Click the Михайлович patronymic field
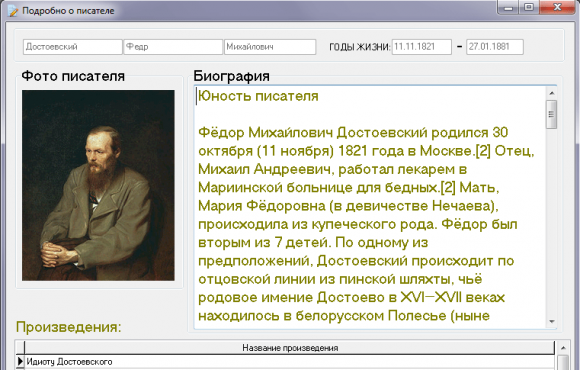580x370 pixels. pyautogui.click(x=270, y=47)
